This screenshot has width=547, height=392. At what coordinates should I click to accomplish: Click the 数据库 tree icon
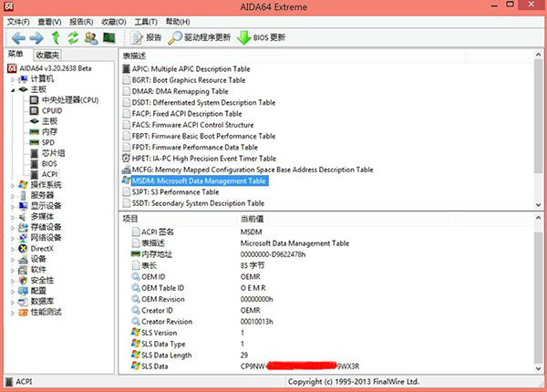click(23, 302)
